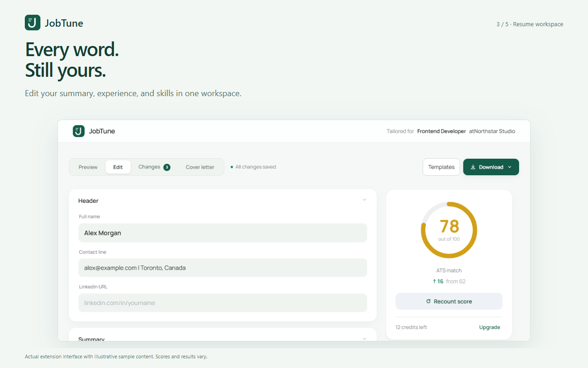The image size is (588, 368).
Task: Click the 'from 62' score text
Action: coord(456,281)
